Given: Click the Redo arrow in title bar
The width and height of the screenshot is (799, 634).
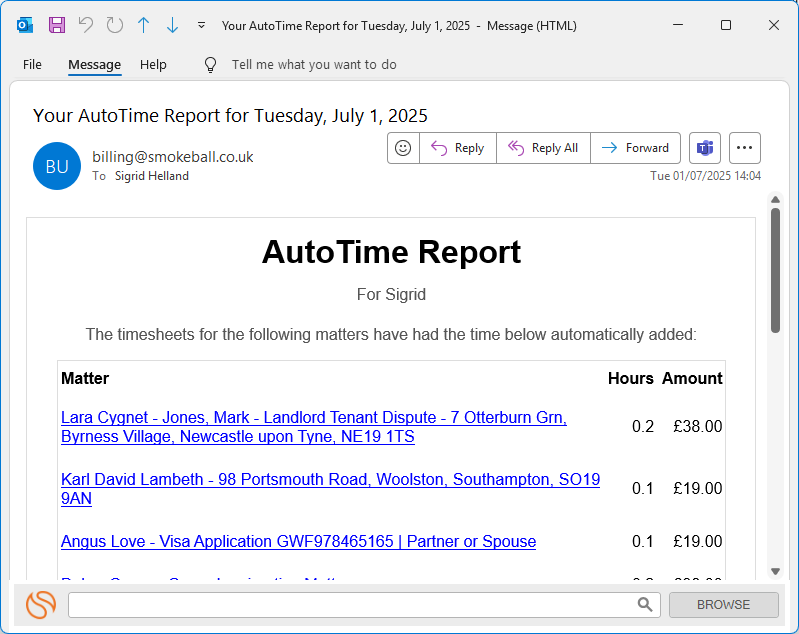Looking at the screenshot, I should [115, 25].
